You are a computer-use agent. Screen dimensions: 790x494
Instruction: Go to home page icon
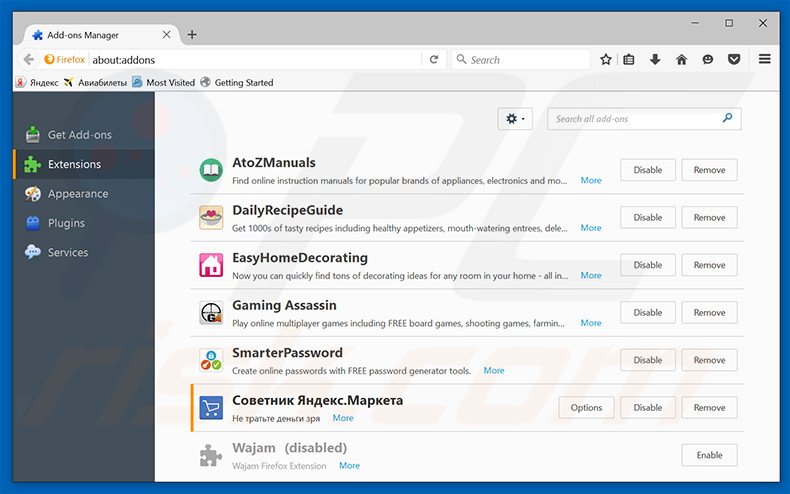coord(681,59)
